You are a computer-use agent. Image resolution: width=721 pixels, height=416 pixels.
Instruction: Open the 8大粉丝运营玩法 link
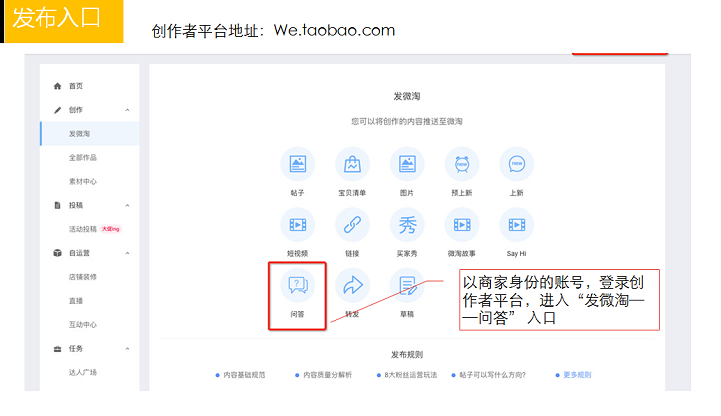point(411,375)
